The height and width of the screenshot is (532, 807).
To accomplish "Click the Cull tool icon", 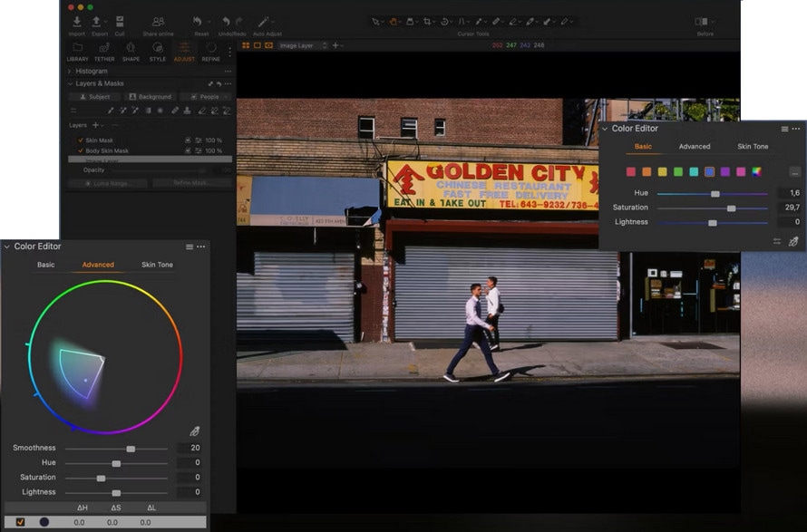I will (120, 22).
